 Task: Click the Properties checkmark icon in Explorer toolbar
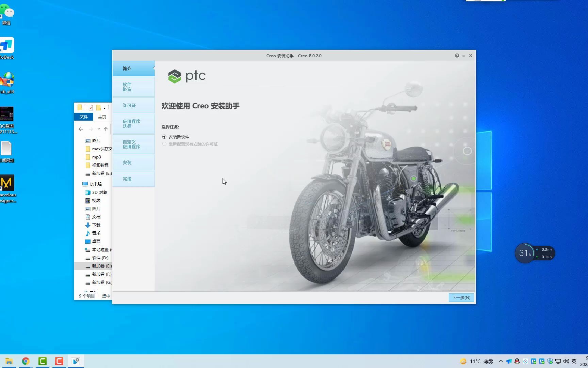pos(91,108)
